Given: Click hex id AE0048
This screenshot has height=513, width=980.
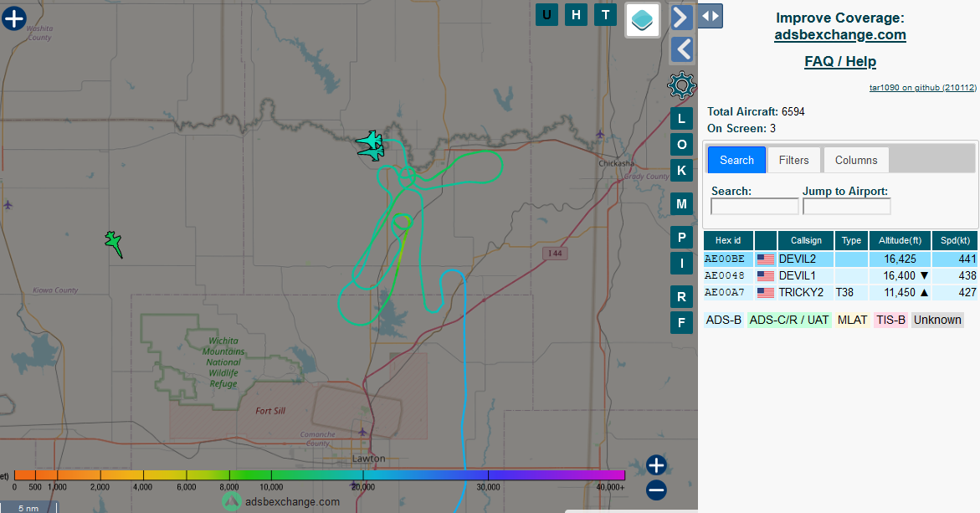Looking at the screenshot, I should click(x=725, y=275).
